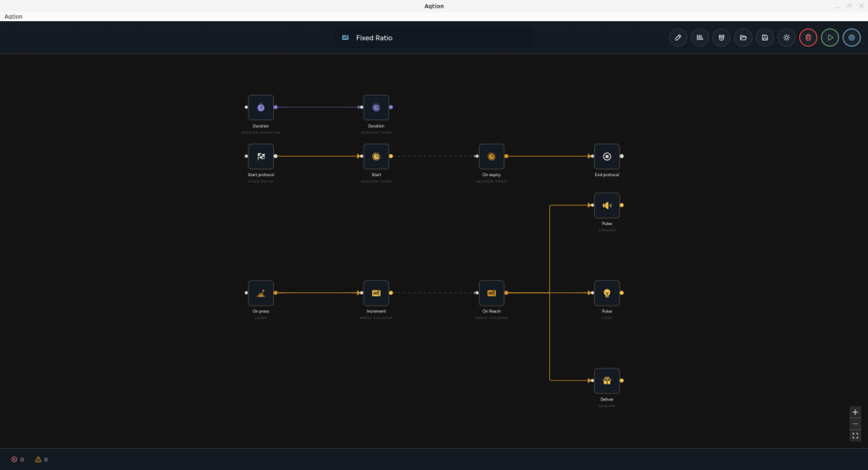The image size is (868, 470).
Task: Zoom in the canvas with plus button
Action: tap(855, 412)
